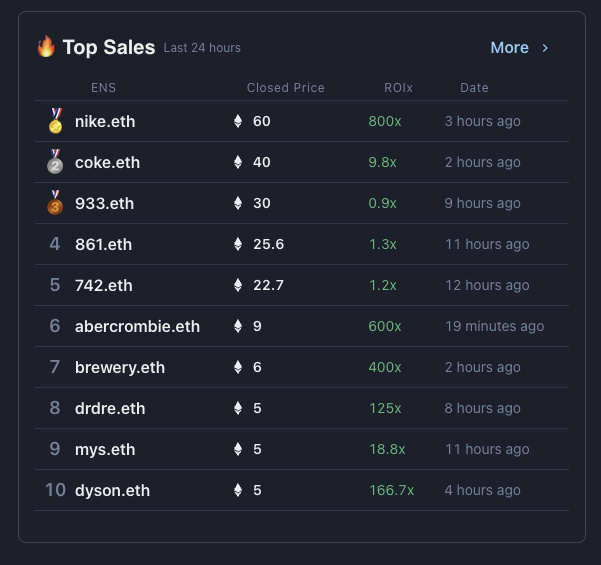The height and width of the screenshot is (565, 601).
Task: Click the rank number 10
Action: pyautogui.click(x=56, y=490)
